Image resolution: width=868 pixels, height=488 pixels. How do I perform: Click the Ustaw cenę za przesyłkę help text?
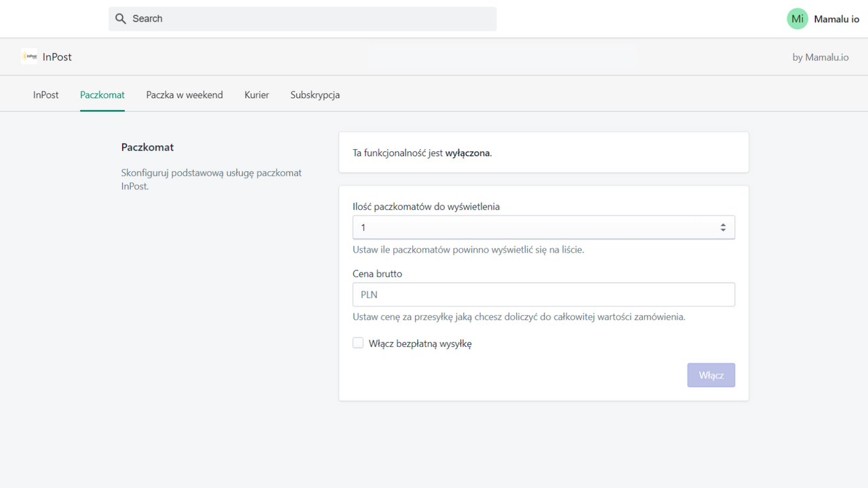[x=519, y=317]
